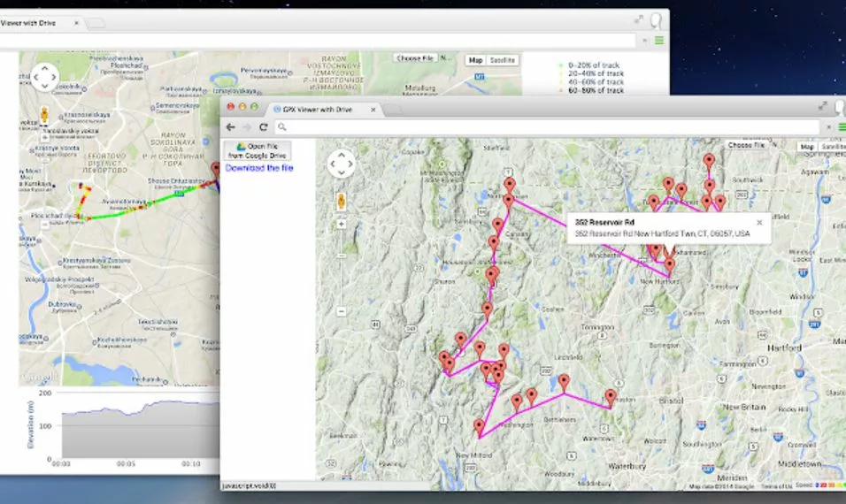Close the back window's Viewer with Drive tab
This screenshot has width=846, height=504.
77,23
